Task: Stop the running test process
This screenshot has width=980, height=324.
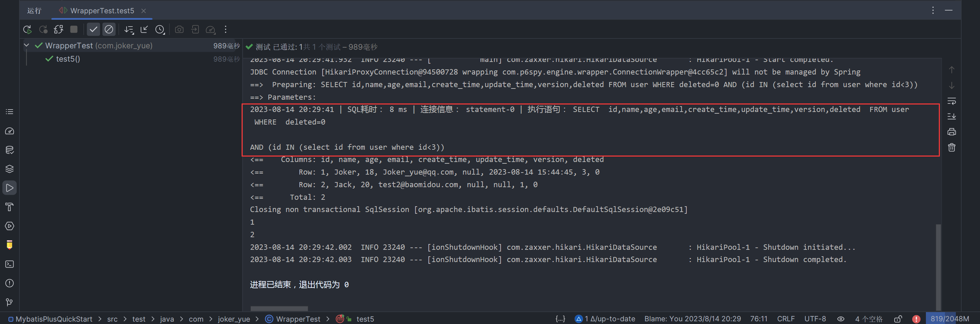Action: [x=74, y=29]
